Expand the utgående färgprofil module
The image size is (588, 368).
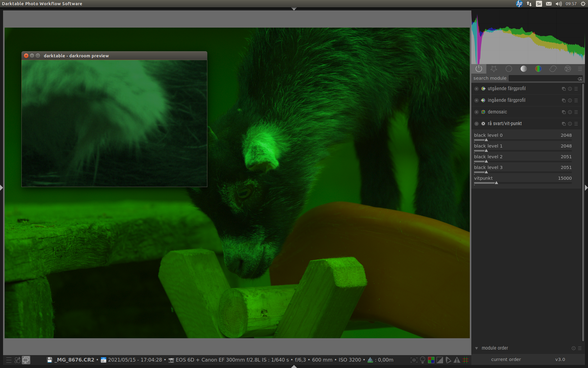tap(507, 89)
